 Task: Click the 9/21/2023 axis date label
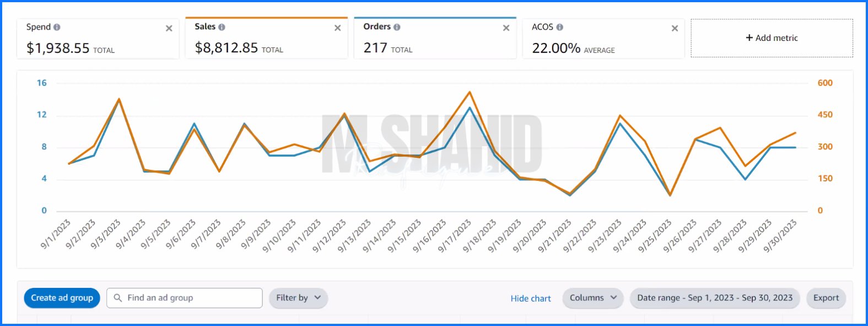[555, 236]
